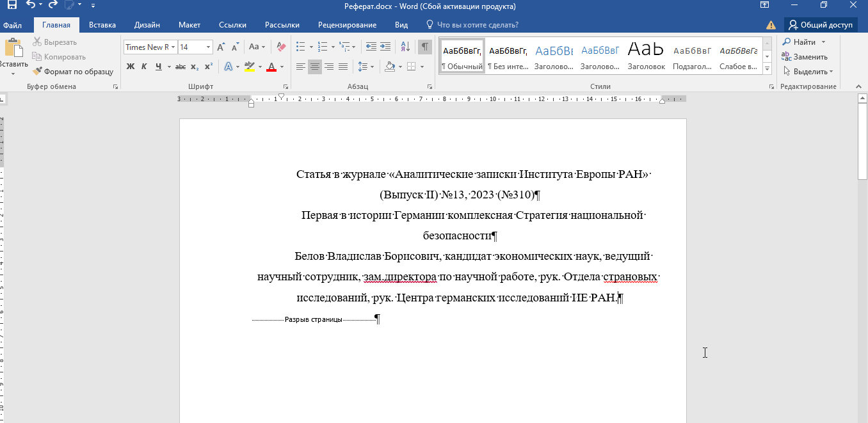
Task: Apply the red font color swatch
Action: [x=271, y=67]
